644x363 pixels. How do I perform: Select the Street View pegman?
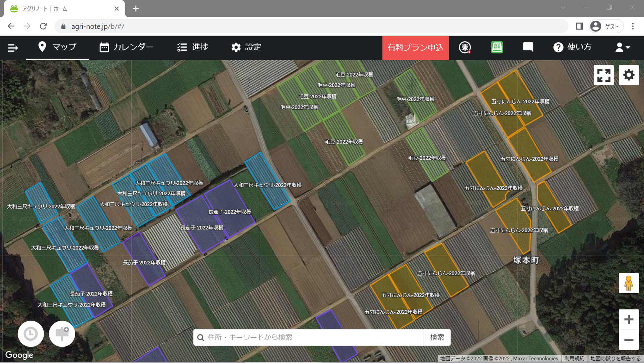click(x=628, y=283)
